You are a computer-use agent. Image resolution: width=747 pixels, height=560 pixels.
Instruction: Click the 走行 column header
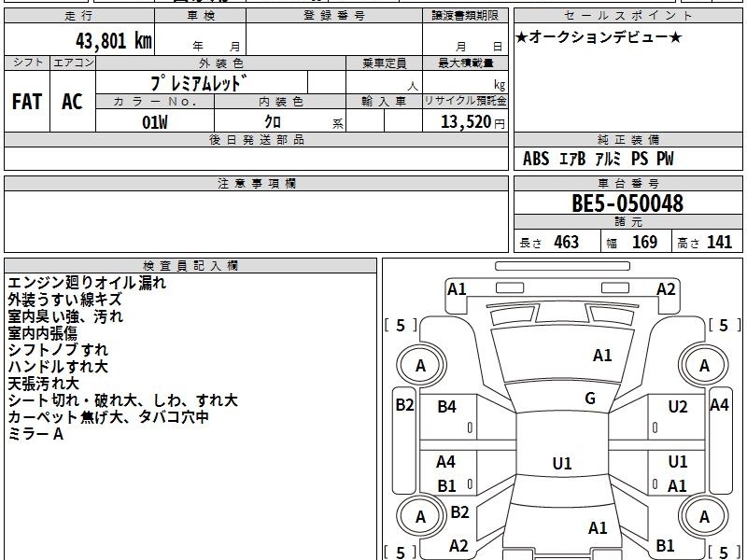point(79,15)
